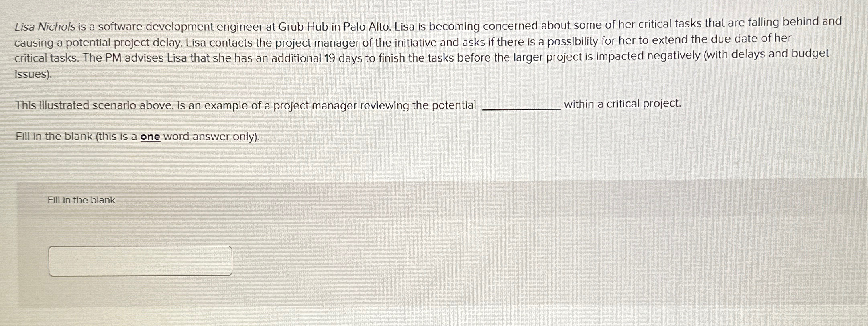Click the bolded underlined word 'one'
868x326 pixels.
150,137
